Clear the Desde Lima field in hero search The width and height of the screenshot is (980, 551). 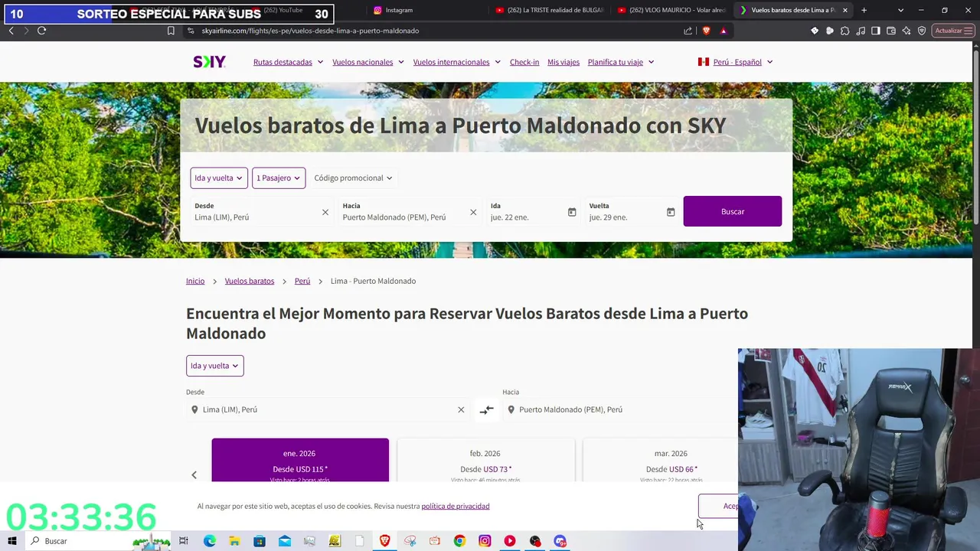(x=325, y=212)
